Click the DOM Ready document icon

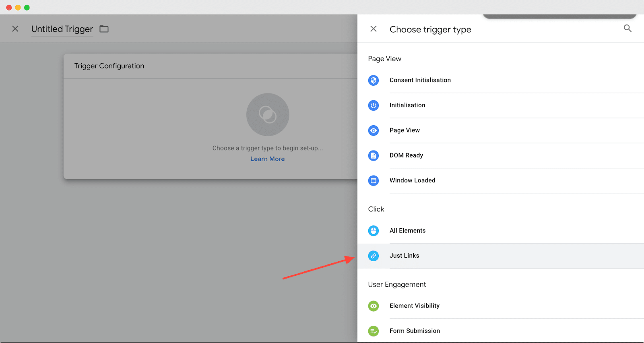point(374,155)
